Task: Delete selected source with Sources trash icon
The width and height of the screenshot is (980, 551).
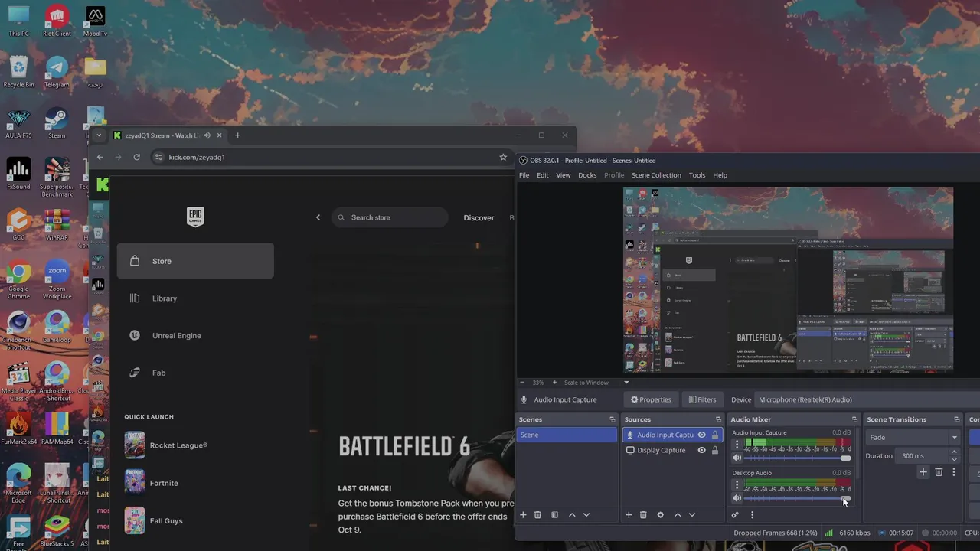Action: click(643, 515)
